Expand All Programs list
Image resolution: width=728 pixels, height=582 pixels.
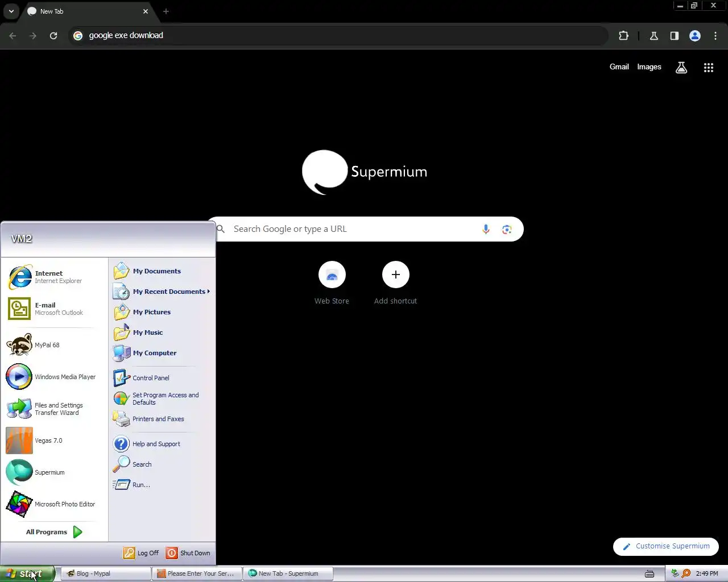click(x=55, y=532)
